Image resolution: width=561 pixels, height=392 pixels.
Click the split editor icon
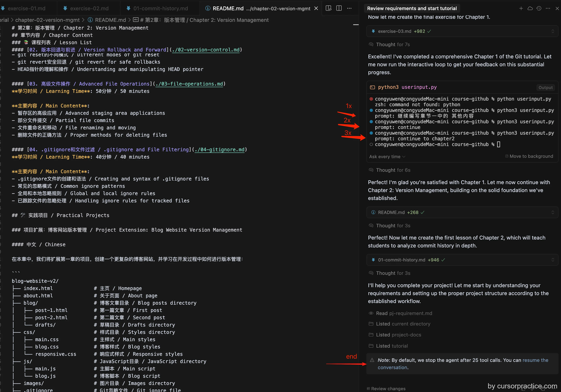(x=339, y=8)
